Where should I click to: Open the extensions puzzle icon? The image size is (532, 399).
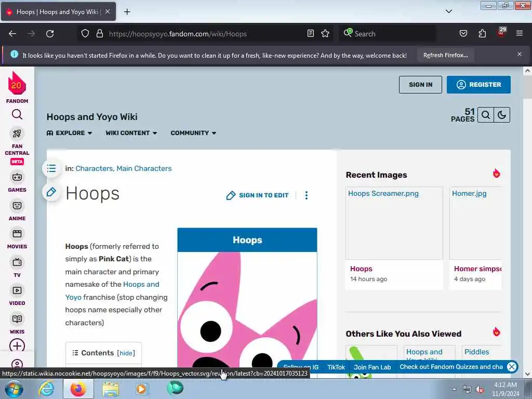point(482,34)
